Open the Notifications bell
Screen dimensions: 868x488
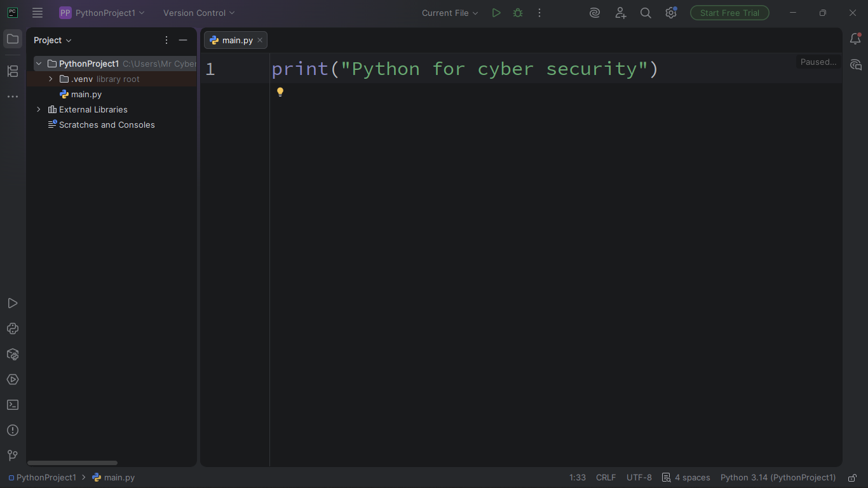855,39
